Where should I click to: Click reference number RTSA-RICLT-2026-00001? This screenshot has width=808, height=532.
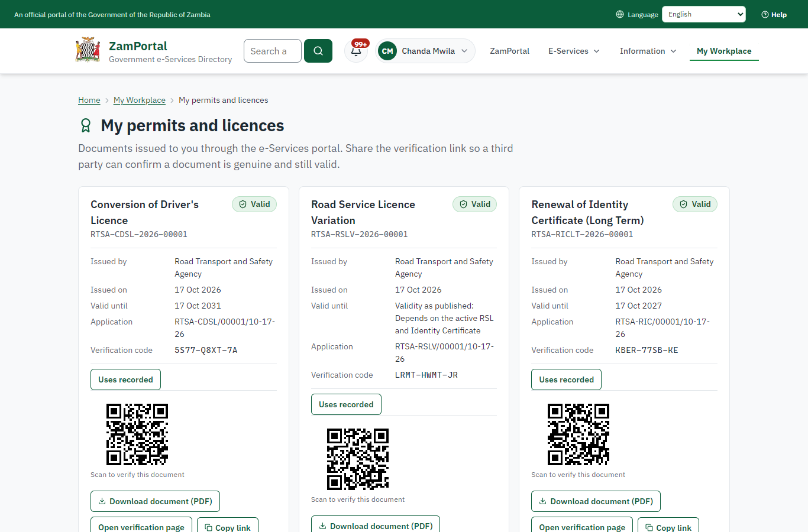click(582, 234)
